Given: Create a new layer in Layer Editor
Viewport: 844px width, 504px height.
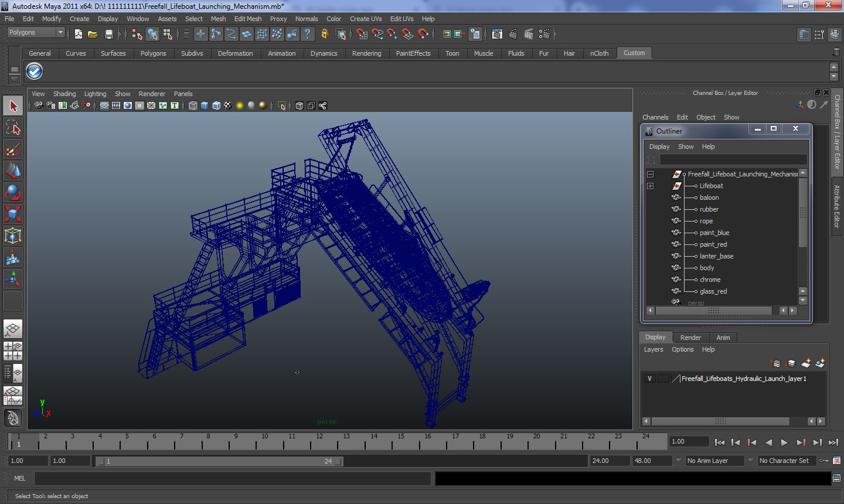Looking at the screenshot, I should click(806, 363).
